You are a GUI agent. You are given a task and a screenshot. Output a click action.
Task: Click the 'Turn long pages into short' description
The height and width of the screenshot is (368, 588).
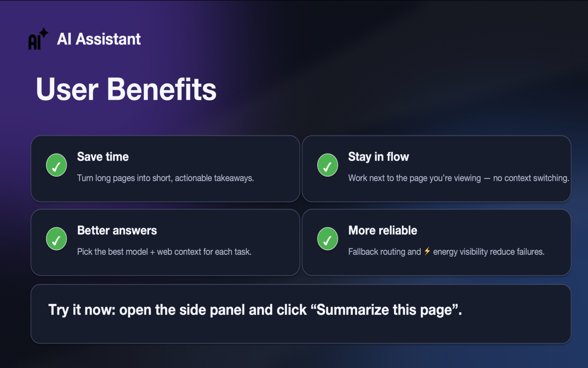[165, 178]
